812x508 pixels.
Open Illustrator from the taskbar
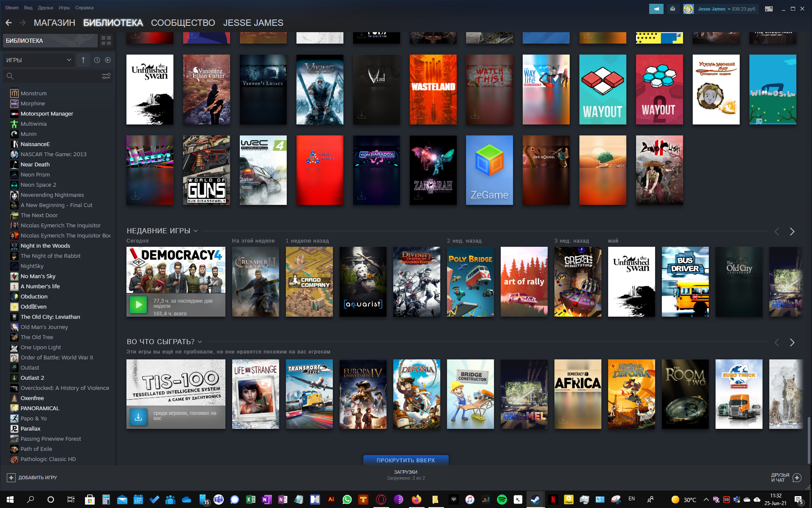click(331, 500)
